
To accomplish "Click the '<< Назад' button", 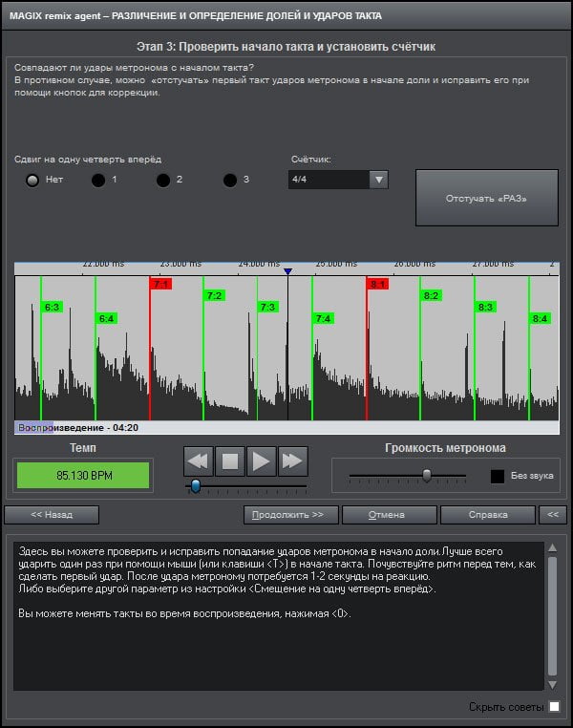I will (x=52, y=514).
